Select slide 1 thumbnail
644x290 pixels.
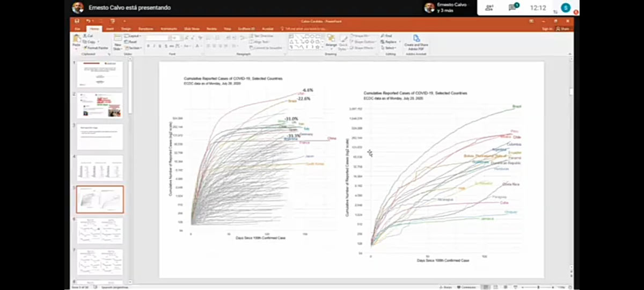100,74
